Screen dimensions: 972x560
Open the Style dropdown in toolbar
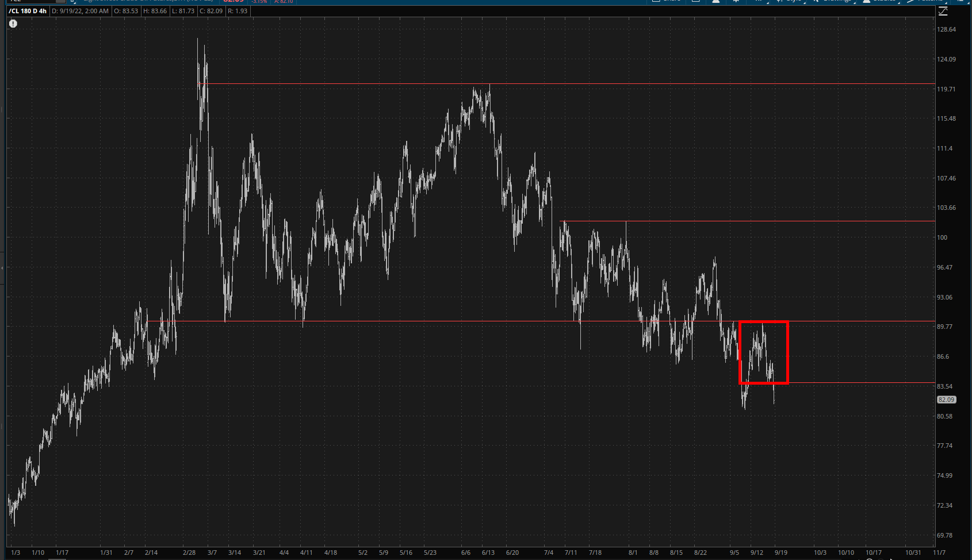click(x=791, y=1)
